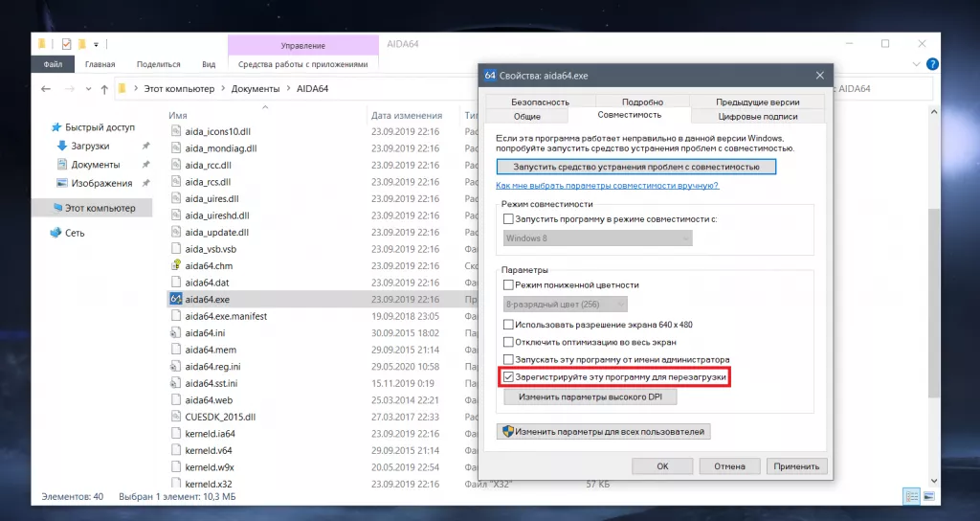Screen dimensions: 980x521
Task: Enable Запускать эту программу от имени администратора
Action: click(x=508, y=360)
